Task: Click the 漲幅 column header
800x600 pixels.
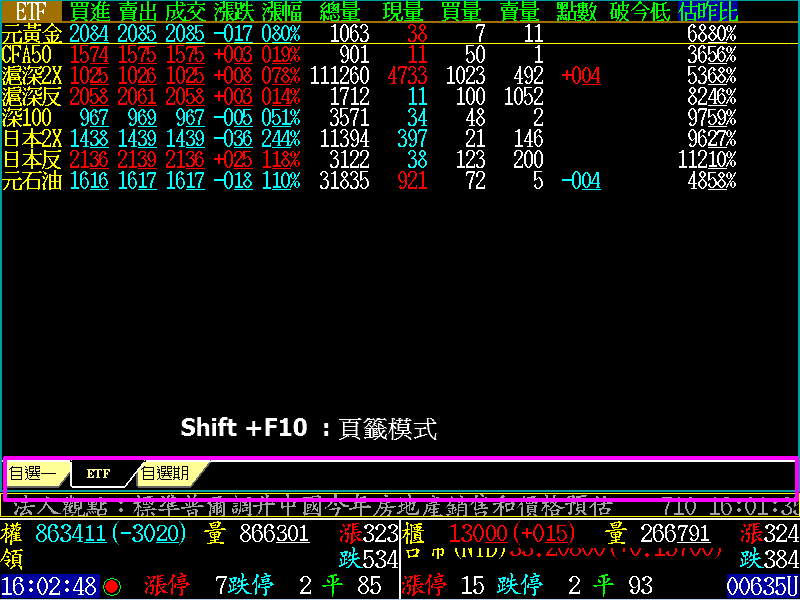Action: [281, 11]
